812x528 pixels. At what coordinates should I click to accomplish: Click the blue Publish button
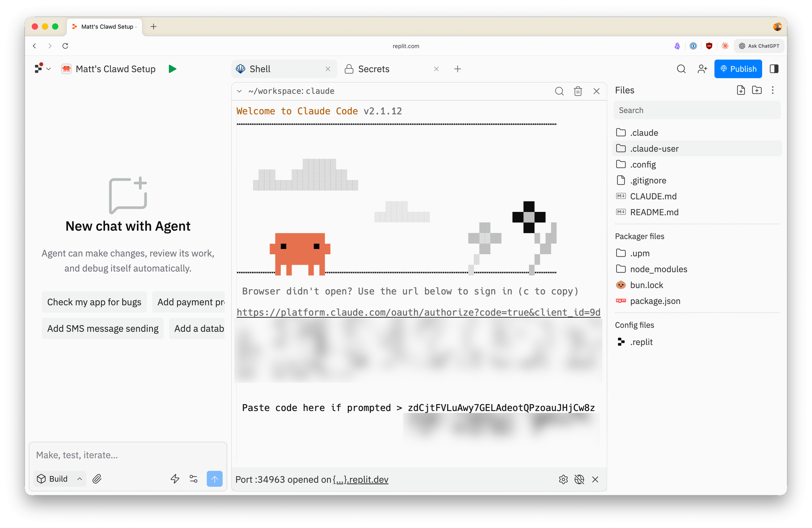point(738,69)
